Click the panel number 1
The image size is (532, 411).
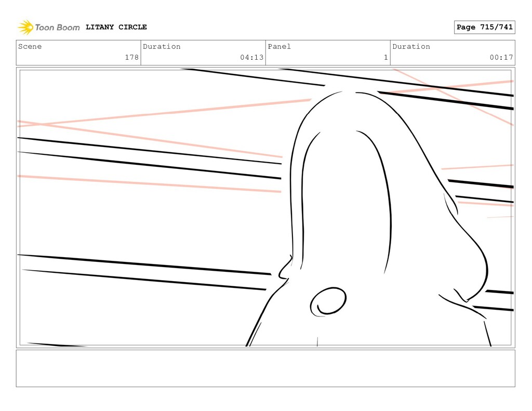pyautogui.click(x=386, y=57)
